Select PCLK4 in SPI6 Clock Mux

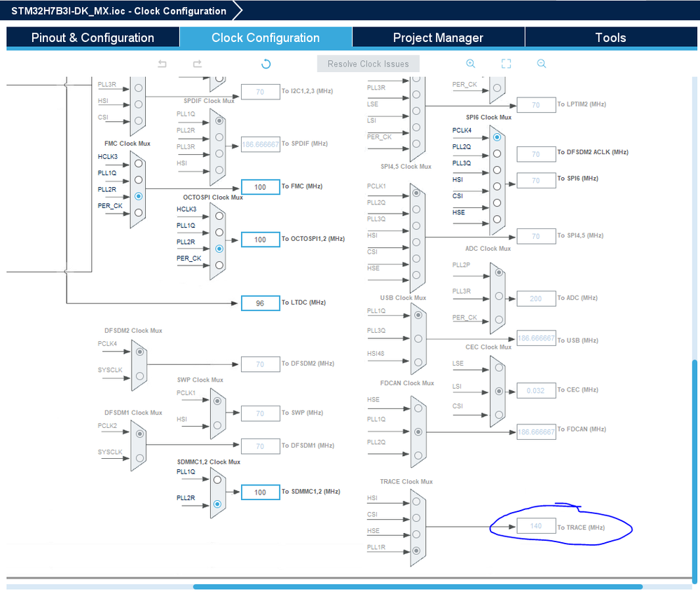pos(497,137)
